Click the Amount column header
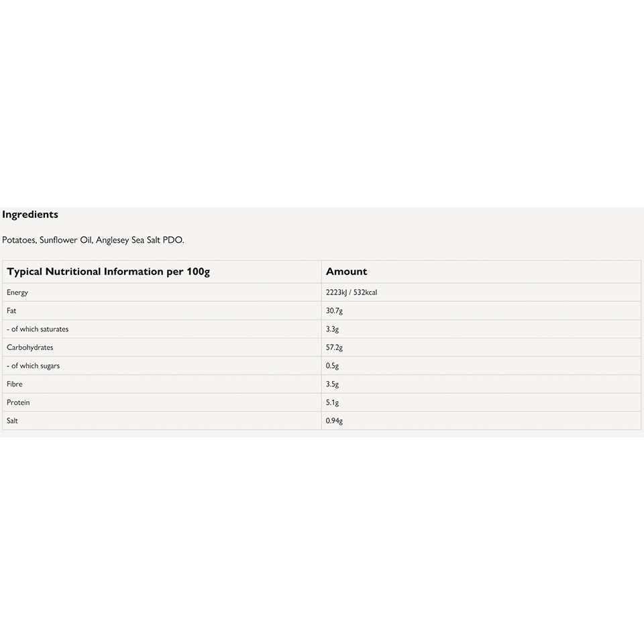Screen dimensions: 644x644 click(x=346, y=272)
